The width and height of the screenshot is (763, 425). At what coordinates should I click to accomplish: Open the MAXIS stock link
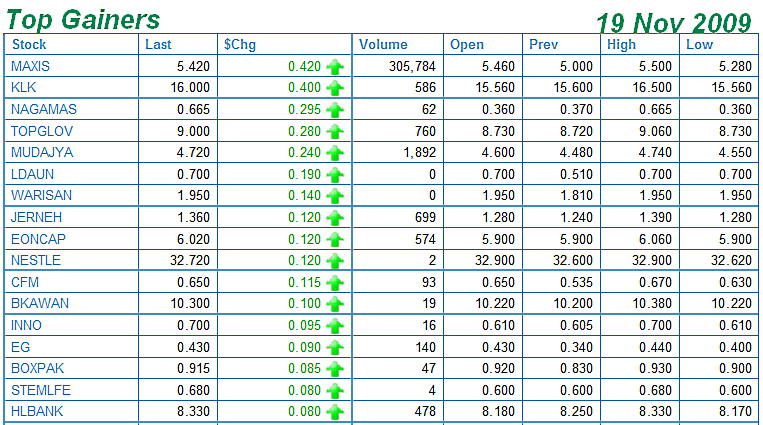click(30, 66)
